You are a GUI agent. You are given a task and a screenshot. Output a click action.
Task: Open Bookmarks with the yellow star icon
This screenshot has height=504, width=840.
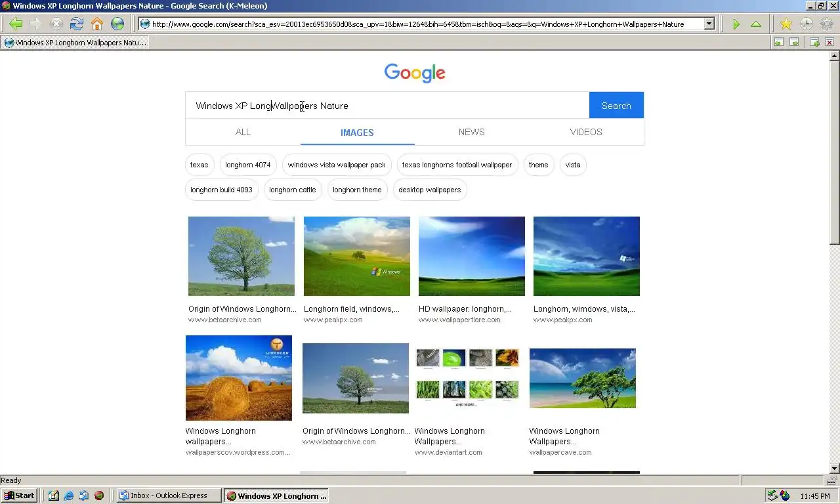click(x=786, y=24)
